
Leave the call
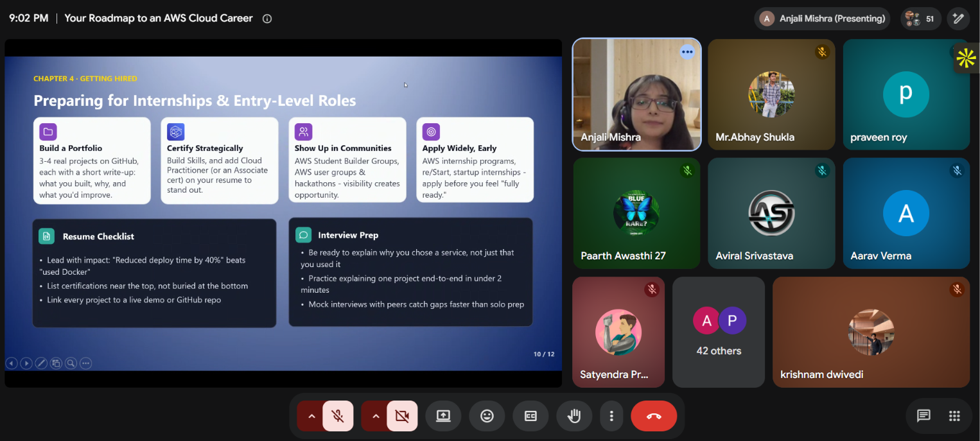coord(654,416)
